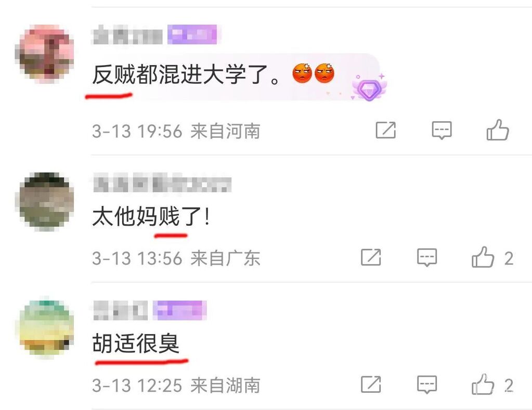Like the 太他妈贱了 comment
The image size is (532, 410).
click(483, 257)
